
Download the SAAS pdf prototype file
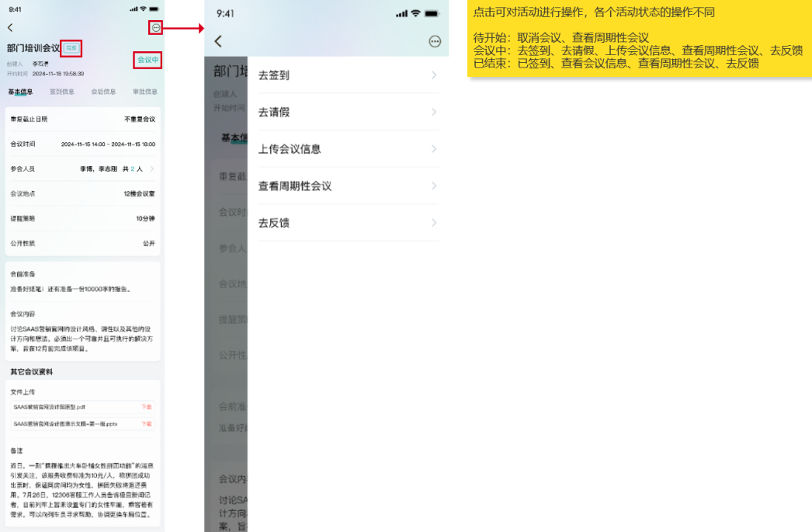pos(146,407)
